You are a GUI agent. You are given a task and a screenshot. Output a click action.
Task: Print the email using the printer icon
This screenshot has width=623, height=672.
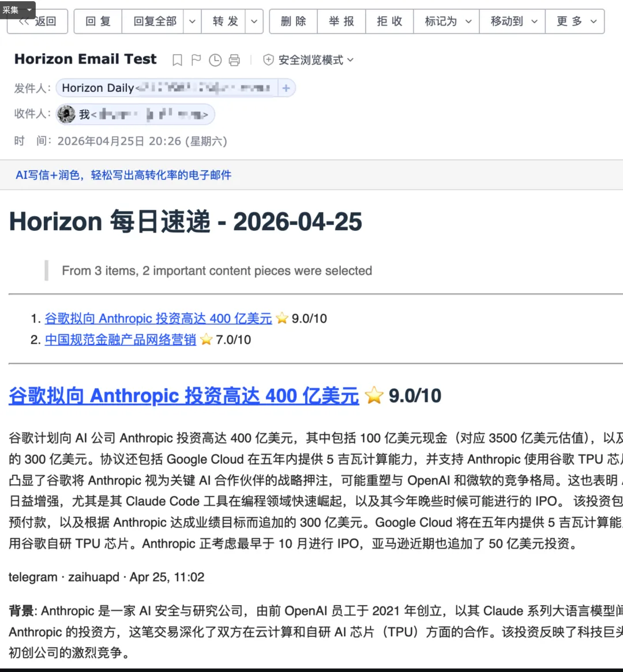(234, 60)
